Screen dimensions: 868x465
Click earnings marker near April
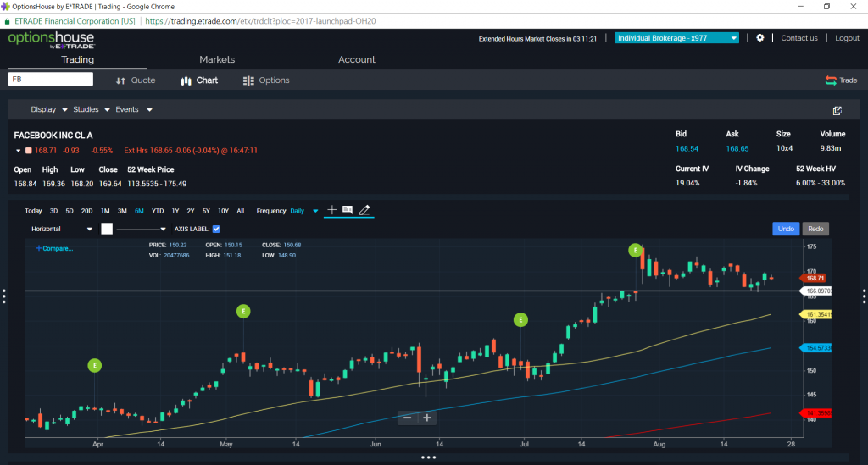[x=95, y=365]
